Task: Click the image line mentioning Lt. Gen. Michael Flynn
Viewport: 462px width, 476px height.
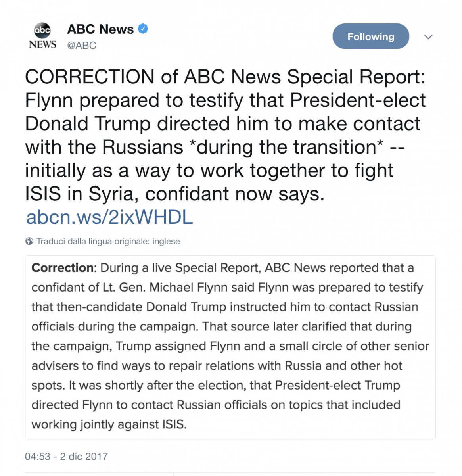Action: 227,288
